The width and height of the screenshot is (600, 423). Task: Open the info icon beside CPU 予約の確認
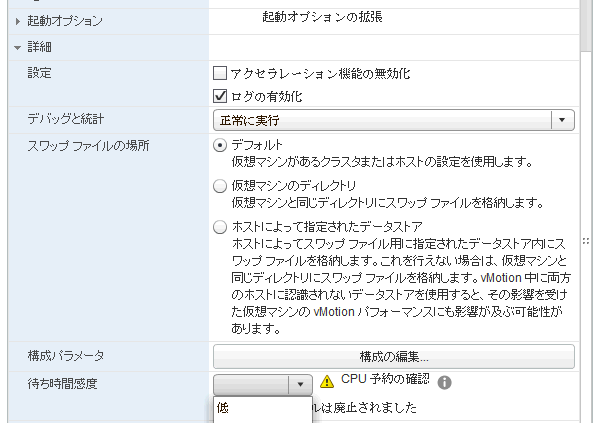[444, 382]
